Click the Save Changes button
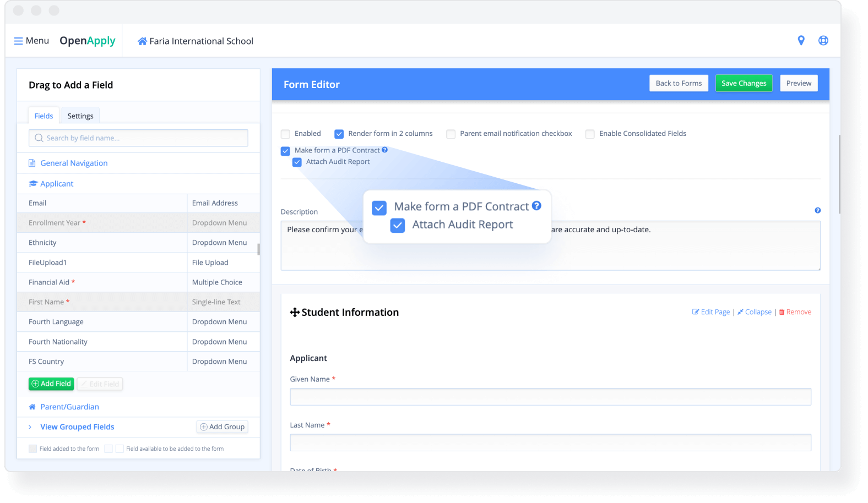Screen dimensions: 868x503 tap(744, 83)
